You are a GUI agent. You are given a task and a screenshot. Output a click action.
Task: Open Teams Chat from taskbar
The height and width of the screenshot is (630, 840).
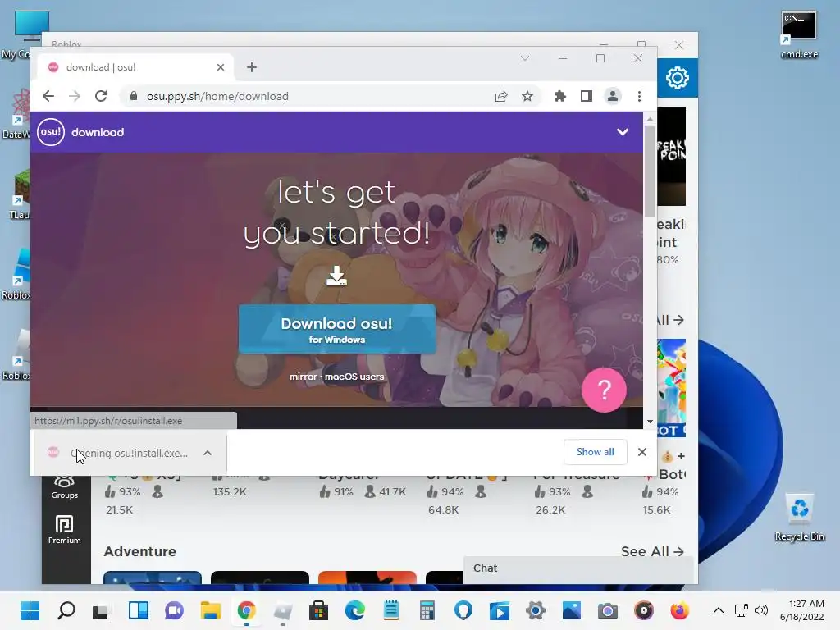(174, 610)
